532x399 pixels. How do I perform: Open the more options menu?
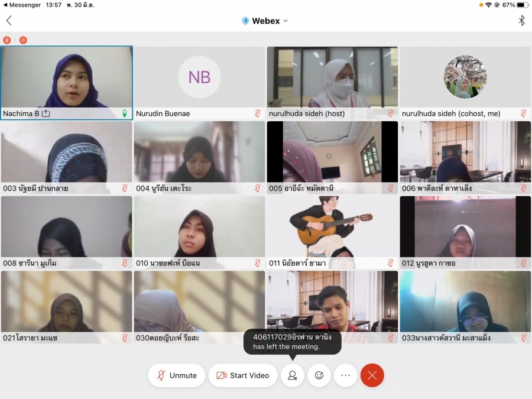tap(346, 375)
